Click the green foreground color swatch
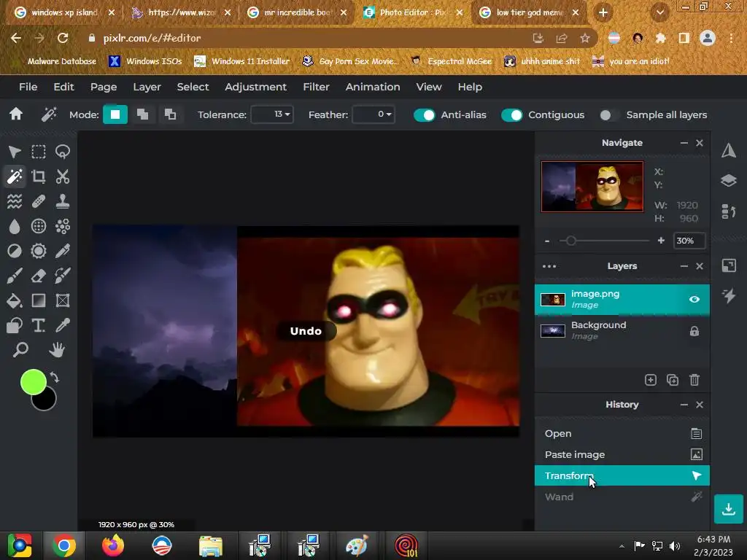 (33, 382)
